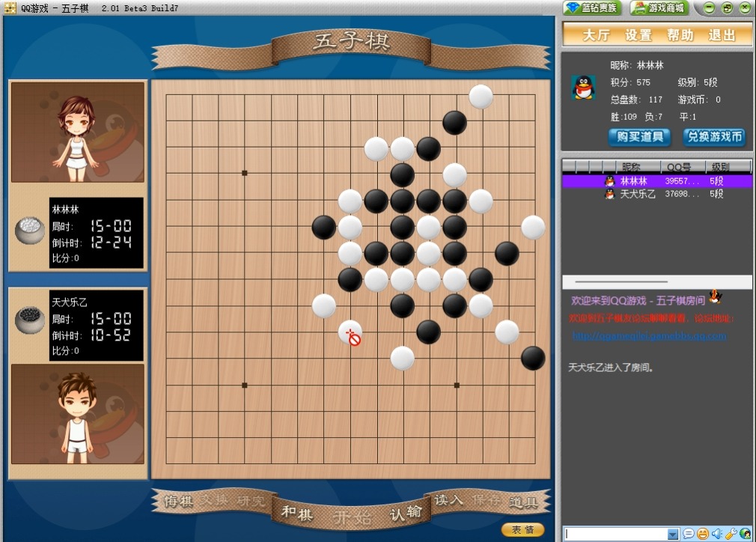Image resolution: width=756 pixels, height=542 pixels.
Task: Click the penguin icon next to 天犬乐乙 row
Action: click(610, 194)
